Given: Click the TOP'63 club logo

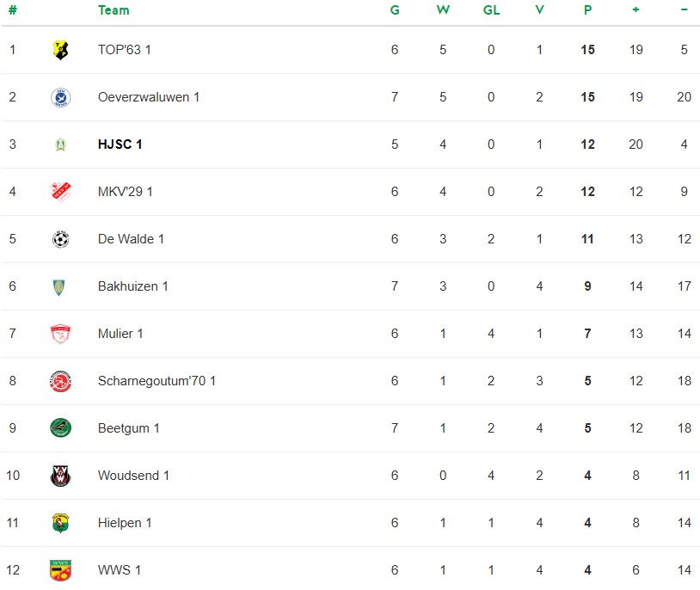Looking at the screenshot, I should [x=60, y=50].
